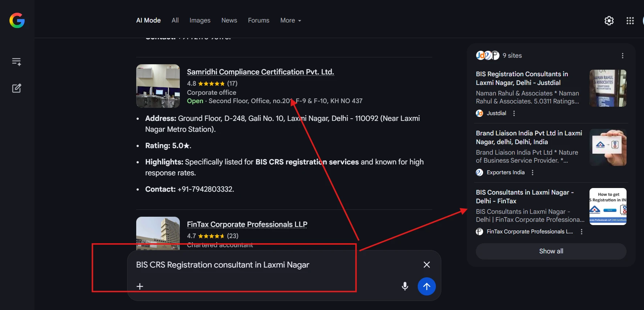This screenshot has width=644, height=310.
Task: Open FinTax Corporate Professionals LLP link
Action: pyautogui.click(x=247, y=224)
